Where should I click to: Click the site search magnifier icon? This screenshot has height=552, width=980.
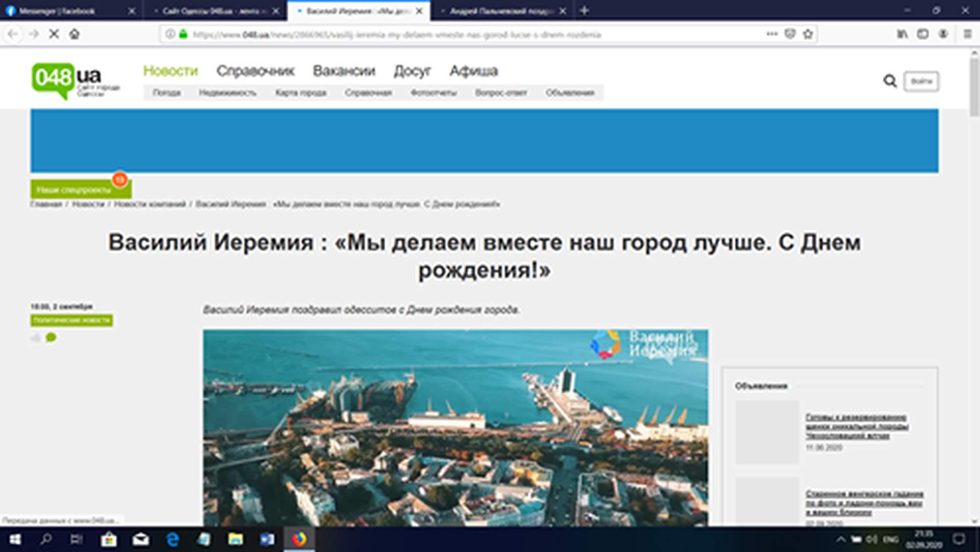point(890,81)
